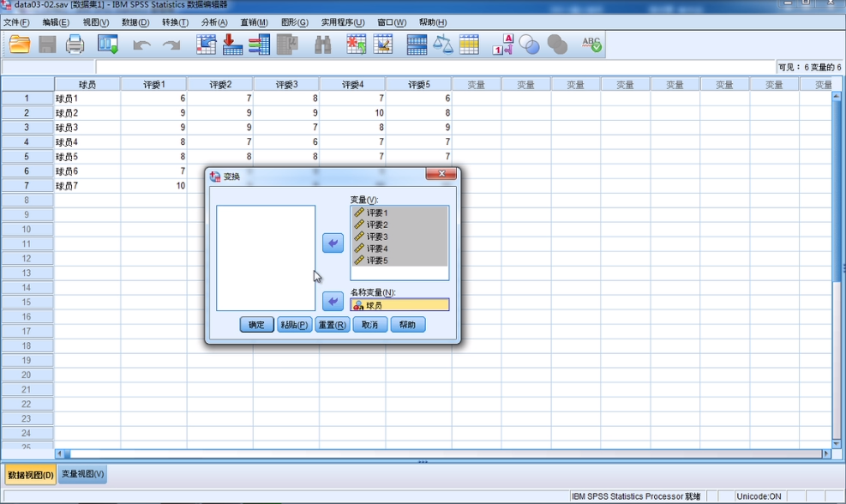
Task: Click the vertical scrollbar down arrow
Action: tap(837, 444)
